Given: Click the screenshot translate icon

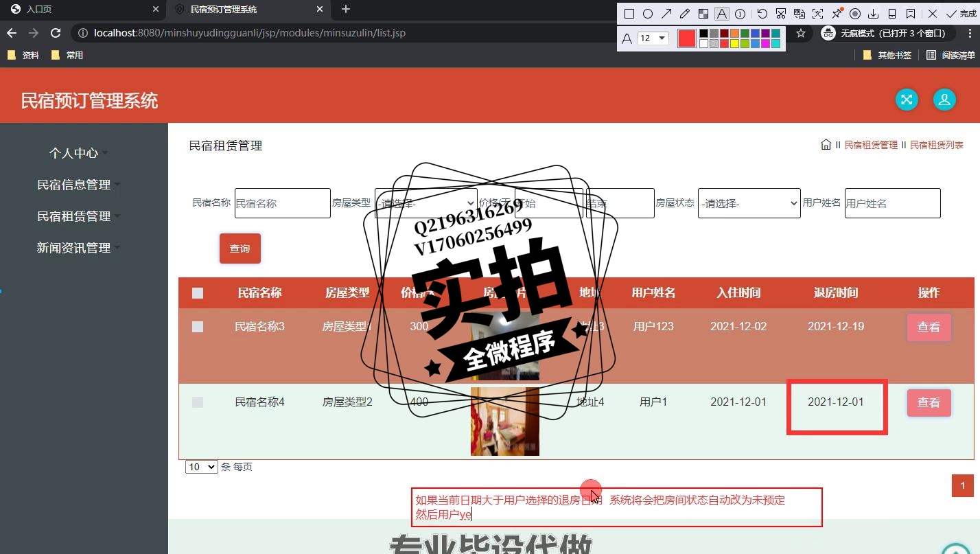Looking at the screenshot, I should point(800,14).
